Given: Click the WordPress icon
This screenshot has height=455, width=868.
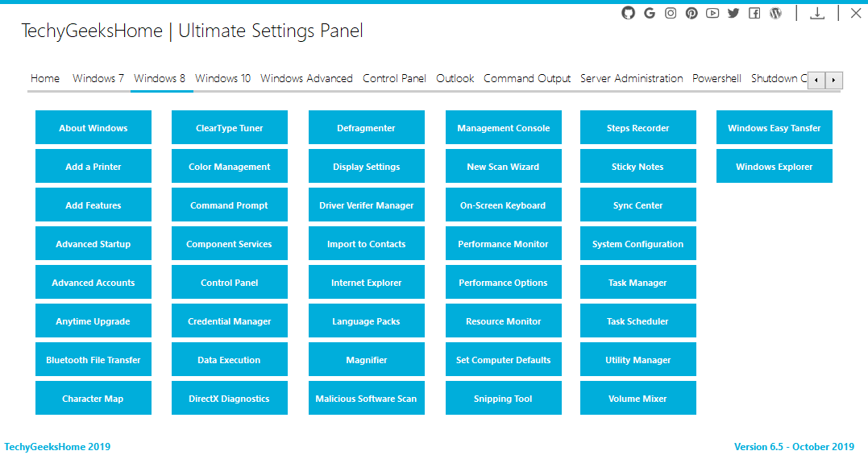Looking at the screenshot, I should click(775, 13).
